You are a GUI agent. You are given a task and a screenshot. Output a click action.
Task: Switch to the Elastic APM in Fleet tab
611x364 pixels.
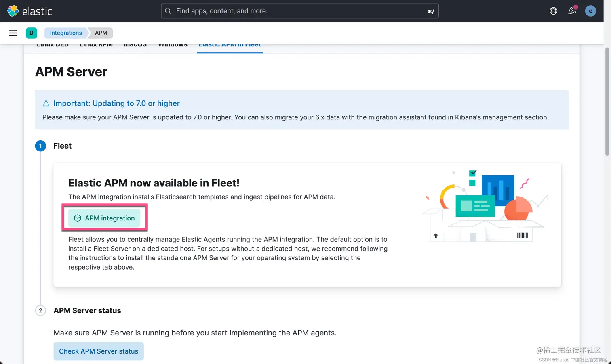tap(230, 45)
